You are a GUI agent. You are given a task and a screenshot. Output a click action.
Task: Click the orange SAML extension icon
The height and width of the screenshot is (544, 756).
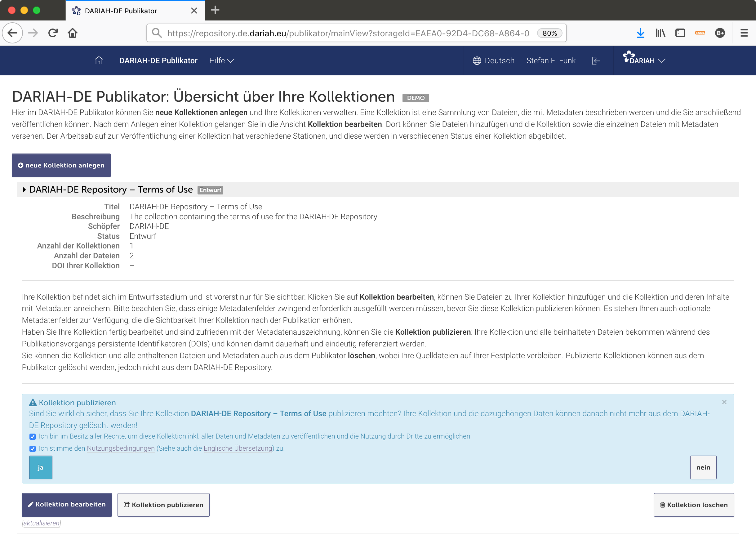700,33
